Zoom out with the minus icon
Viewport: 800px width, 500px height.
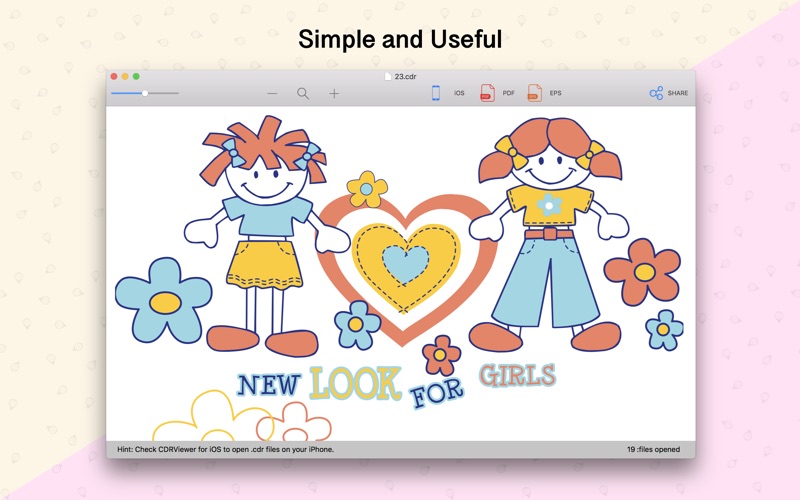(272, 93)
